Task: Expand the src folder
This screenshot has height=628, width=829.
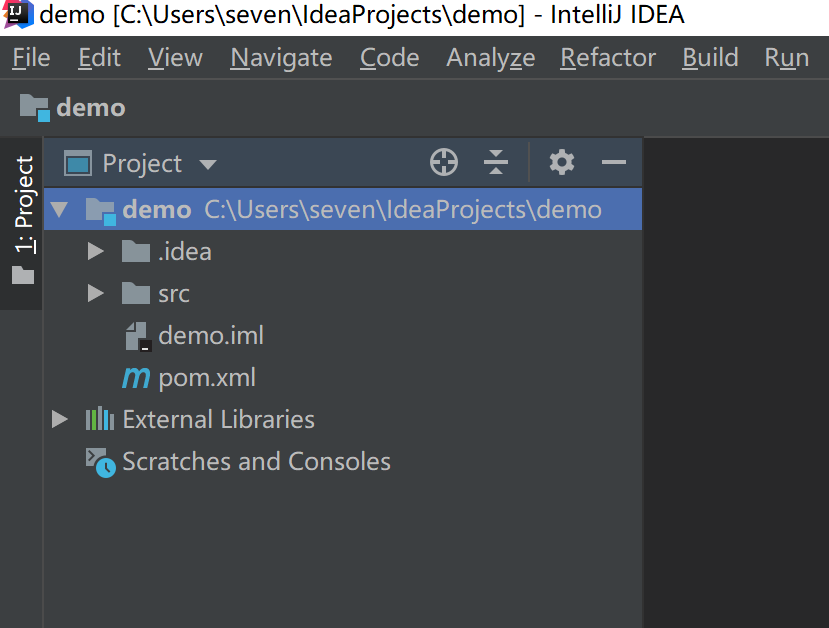Action: tap(95, 293)
